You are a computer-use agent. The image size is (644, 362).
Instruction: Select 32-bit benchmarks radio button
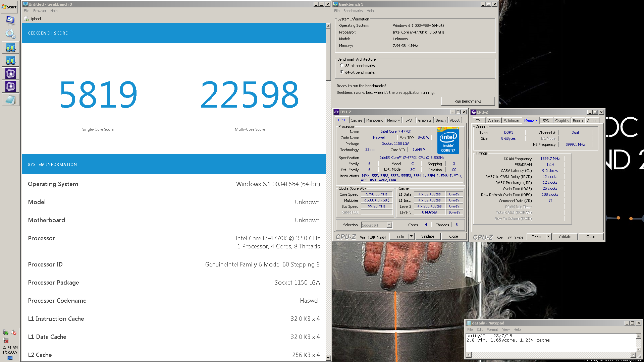(341, 65)
